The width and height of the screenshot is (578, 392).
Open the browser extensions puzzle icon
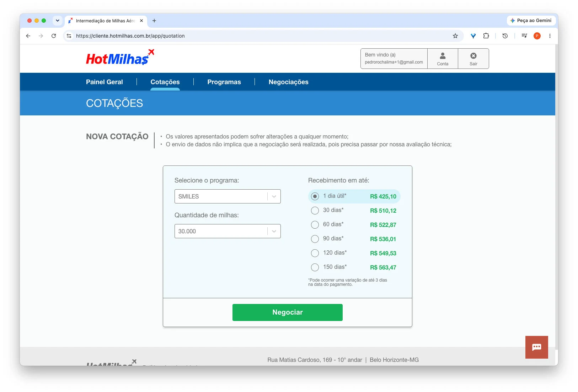[x=486, y=36]
